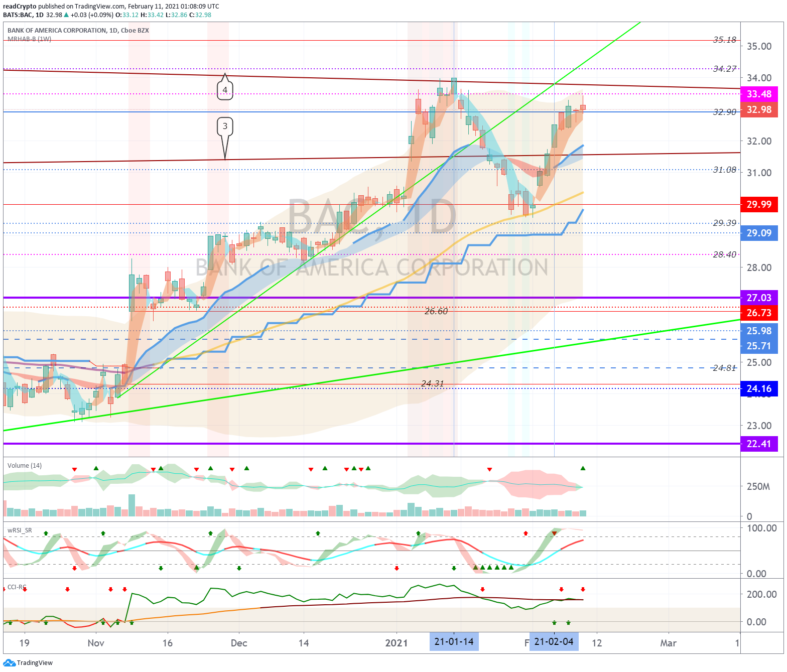Select the wRSI_SR indicator label
The height and width of the screenshot is (672, 787).
20,530
